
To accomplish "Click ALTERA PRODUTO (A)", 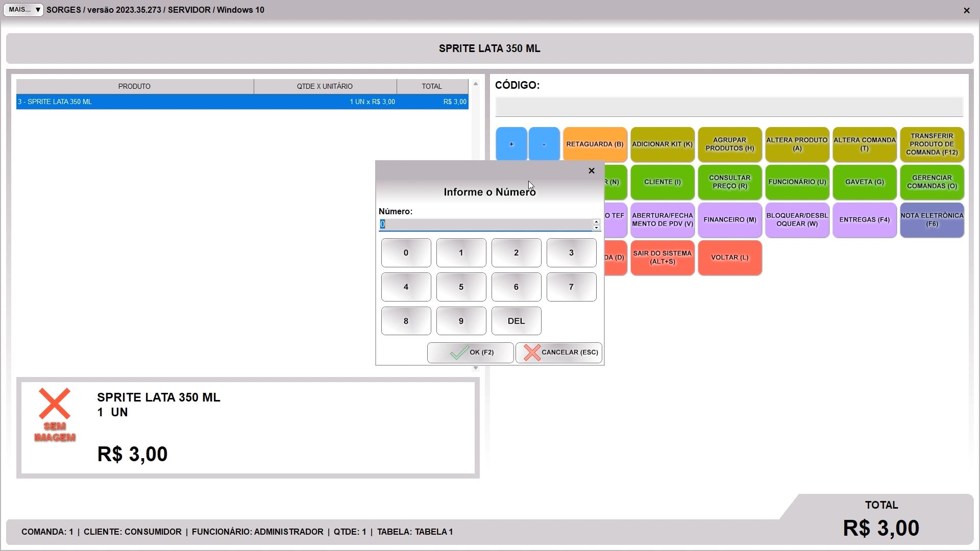I will (x=797, y=144).
